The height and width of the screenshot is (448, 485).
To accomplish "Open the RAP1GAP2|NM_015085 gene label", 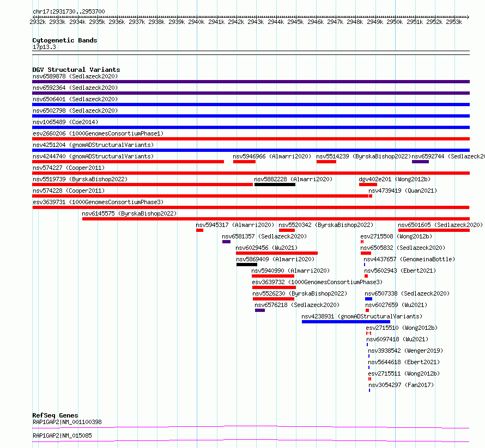I will coord(62,435).
